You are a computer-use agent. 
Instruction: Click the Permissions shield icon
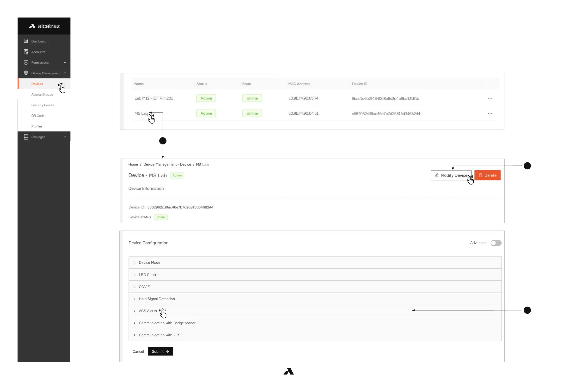point(26,62)
